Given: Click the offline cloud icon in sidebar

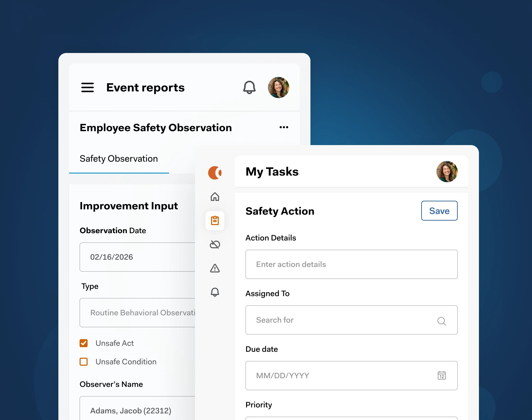Looking at the screenshot, I should (215, 244).
